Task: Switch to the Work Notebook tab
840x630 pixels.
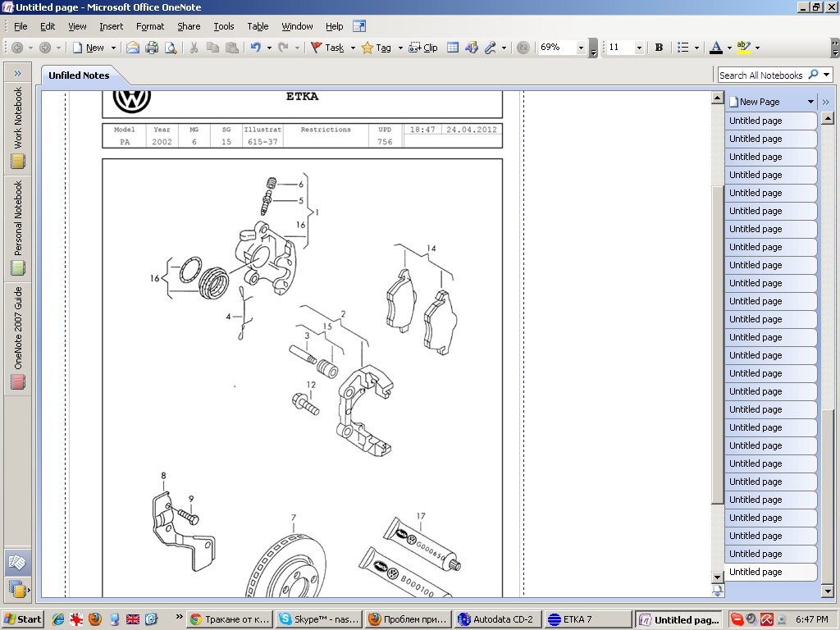Action: [x=18, y=126]
